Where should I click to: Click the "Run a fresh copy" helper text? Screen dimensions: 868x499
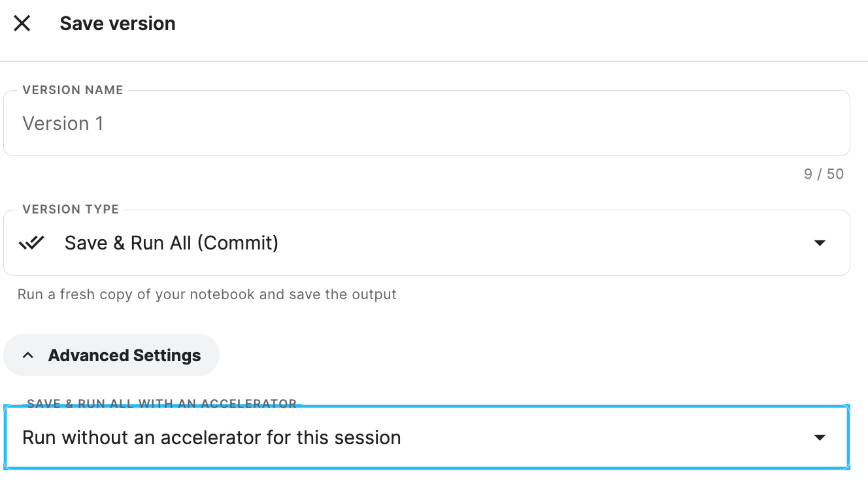pos(207,295)
